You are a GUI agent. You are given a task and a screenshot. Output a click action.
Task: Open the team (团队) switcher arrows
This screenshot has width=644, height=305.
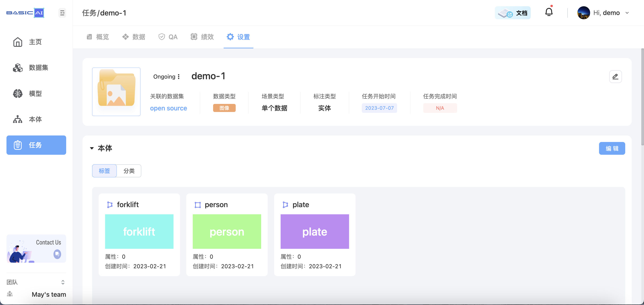click(63, 282)
